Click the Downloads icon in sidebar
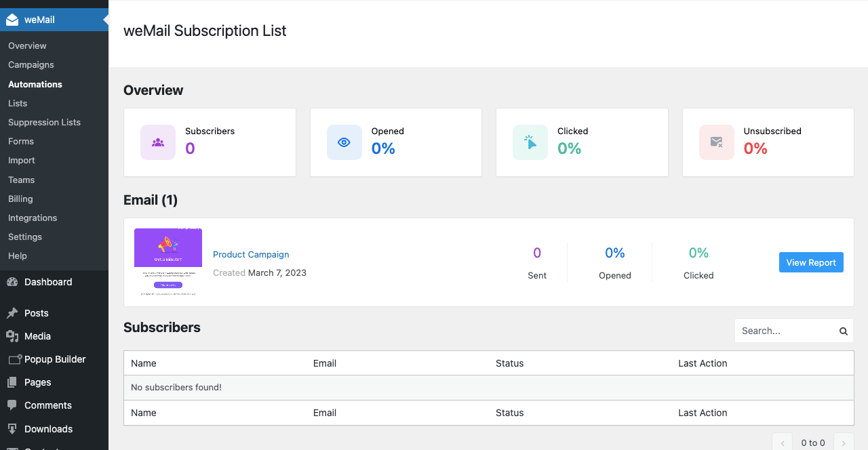 (12, 429)
